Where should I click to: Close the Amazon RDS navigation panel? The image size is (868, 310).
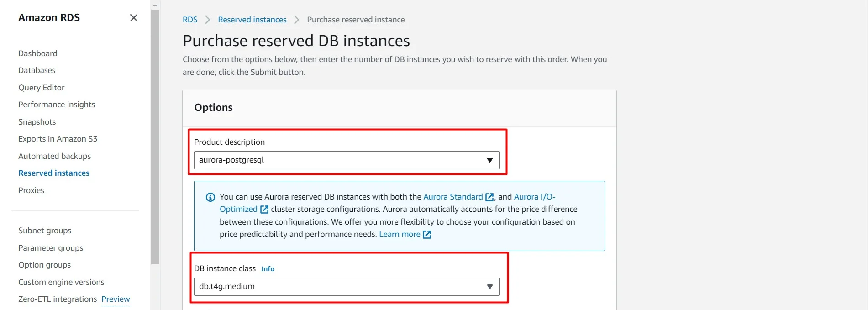coord(133,18)
